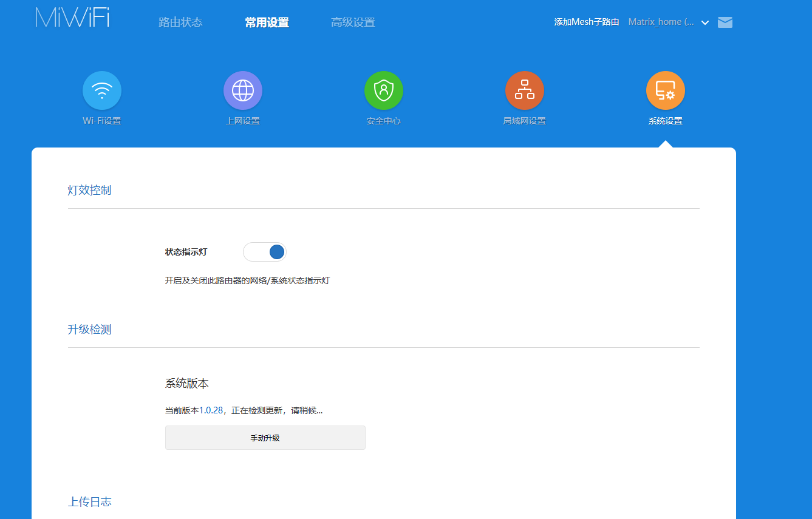This screenshot has width=812, height=519.
Task: Open the 安全中心 shield icon
Action: tap(384, 91)
